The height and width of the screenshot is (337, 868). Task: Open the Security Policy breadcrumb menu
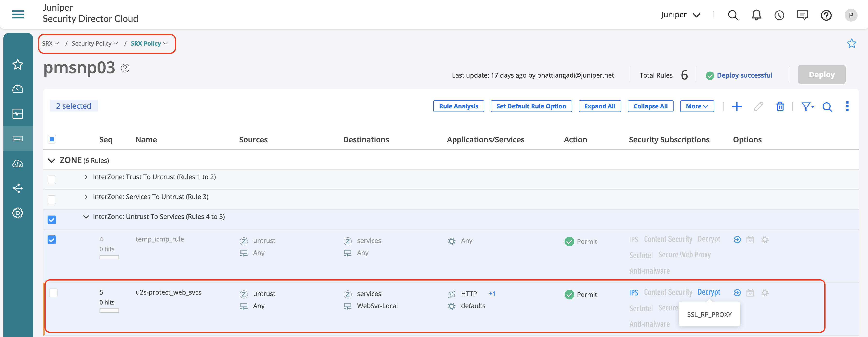95,43
